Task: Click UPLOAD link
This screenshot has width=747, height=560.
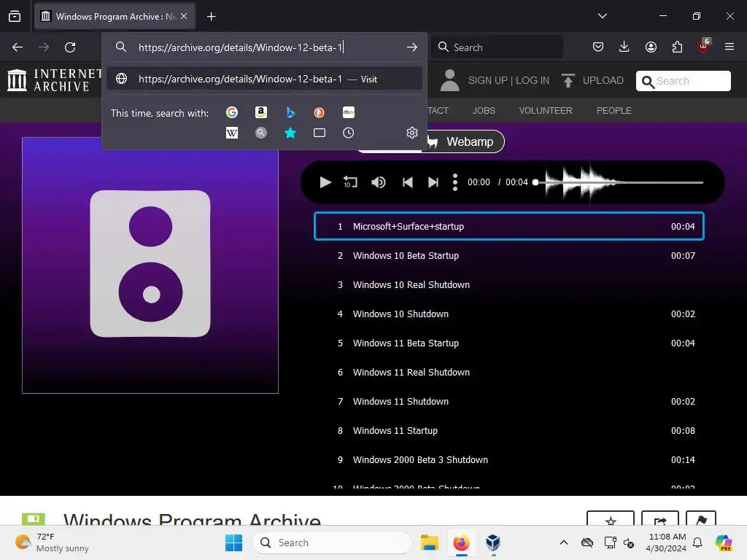Action: (592, 80)
